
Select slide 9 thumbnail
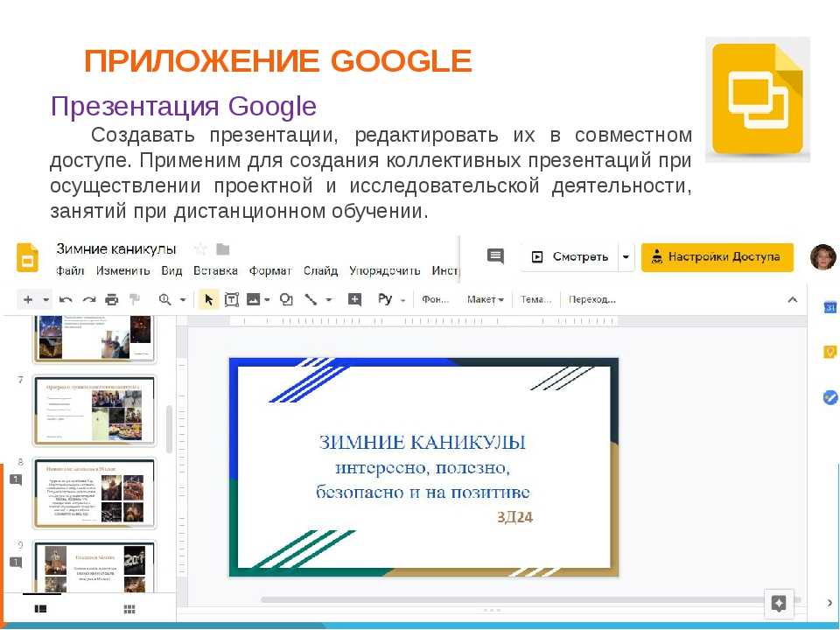[94, 567]
